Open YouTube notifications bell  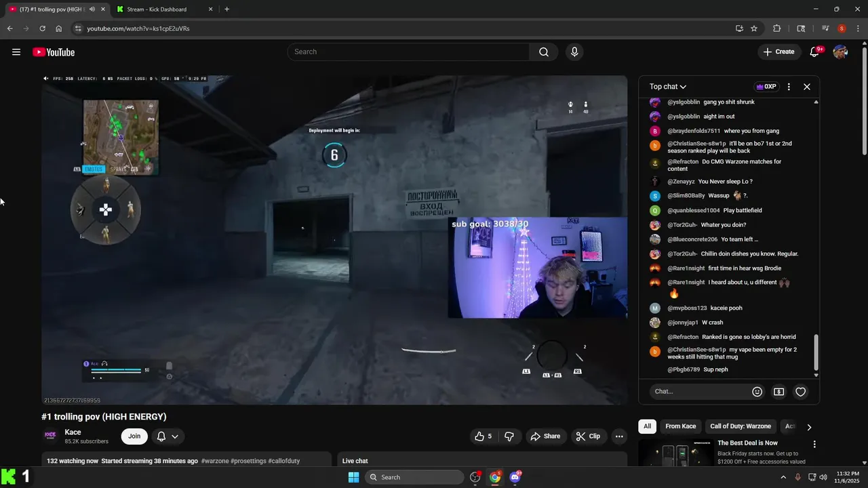pos(815,52)
